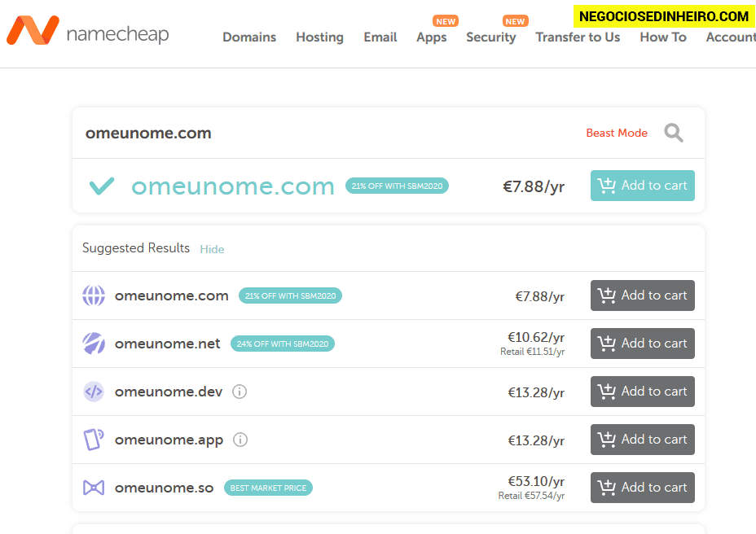The width and height of the screenshot is (756, 534).
Task: Open info icon next to omeunome.app
Action: click(x=240, y=440)
